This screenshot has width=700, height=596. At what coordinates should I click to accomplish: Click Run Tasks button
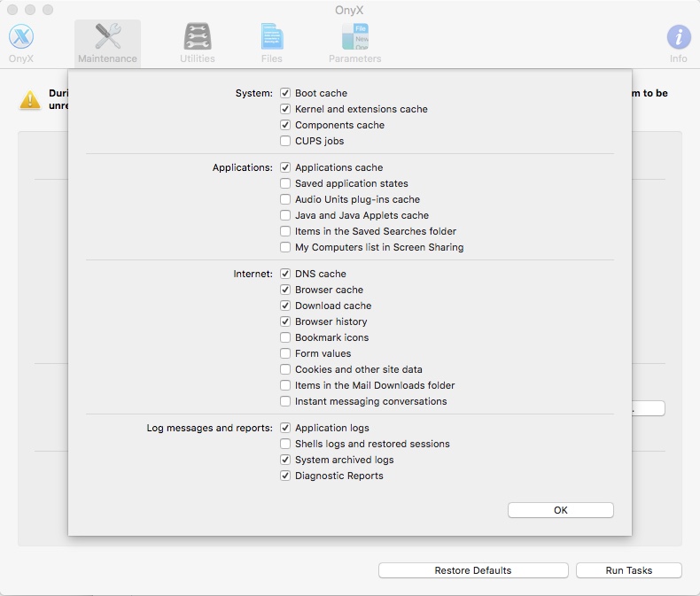point(629,570)
